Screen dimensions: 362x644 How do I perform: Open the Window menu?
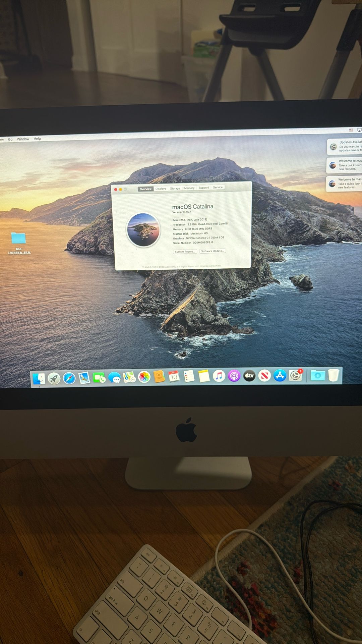(23, 139)
